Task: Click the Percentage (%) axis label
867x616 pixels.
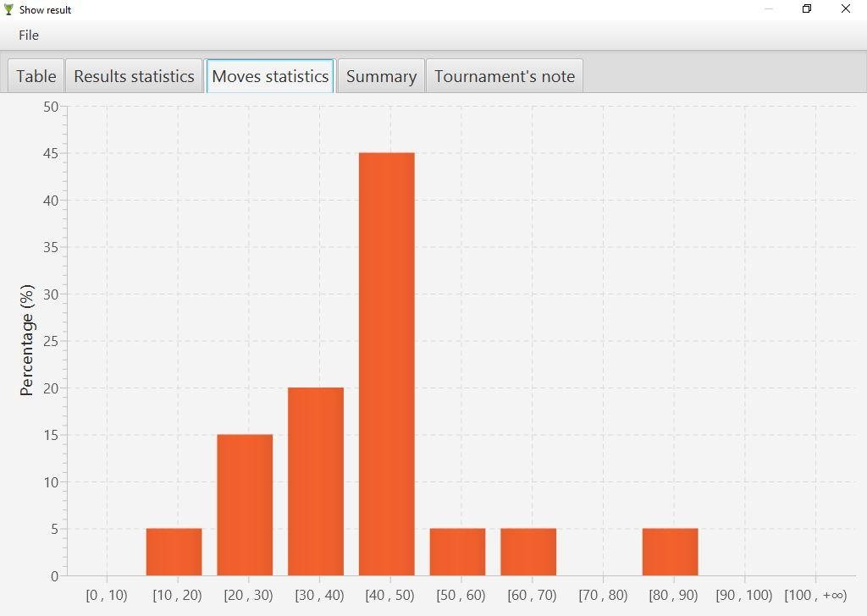Action: point(27,341)
